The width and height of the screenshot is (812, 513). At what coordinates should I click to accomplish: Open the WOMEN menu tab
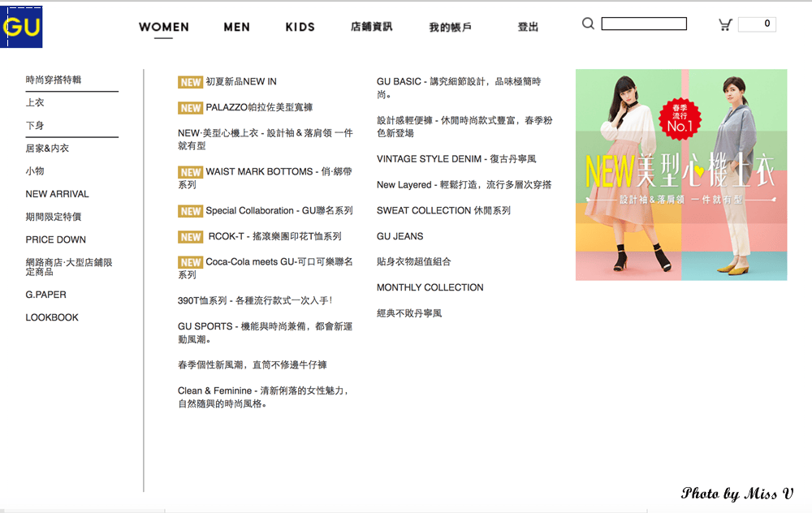click(164, 27)
